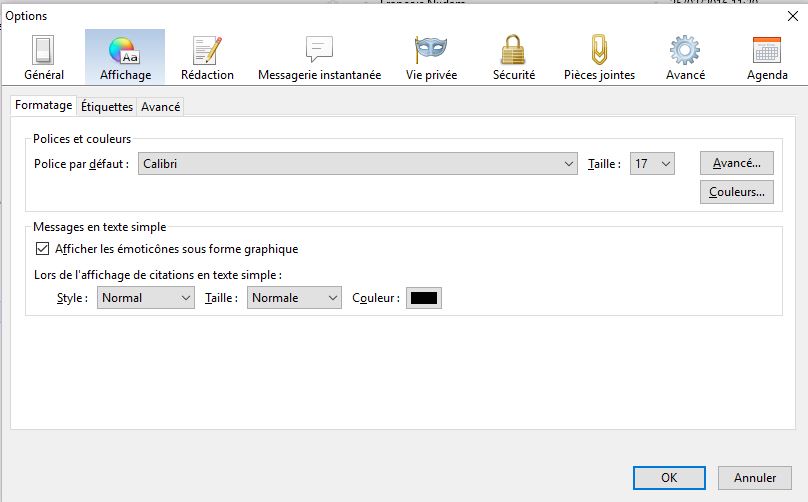
Task: Confirm with the OK button
Action: (x=669, y=478)
